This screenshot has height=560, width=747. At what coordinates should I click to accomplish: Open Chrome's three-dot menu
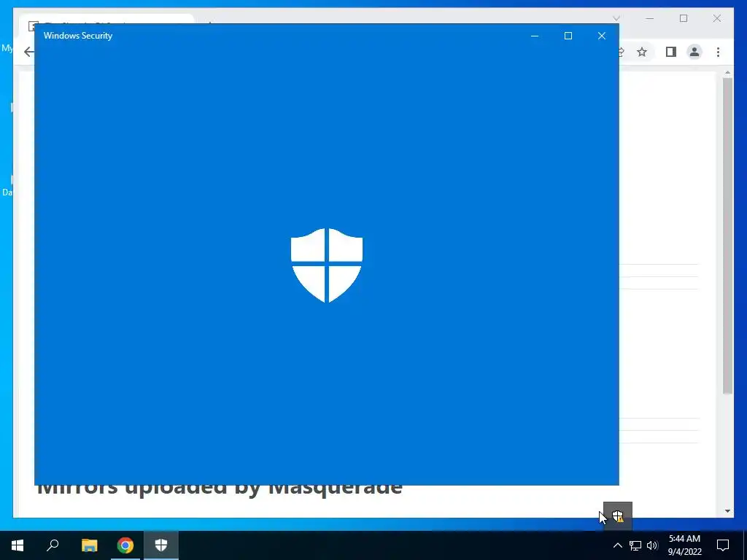[x=718, y=52]
